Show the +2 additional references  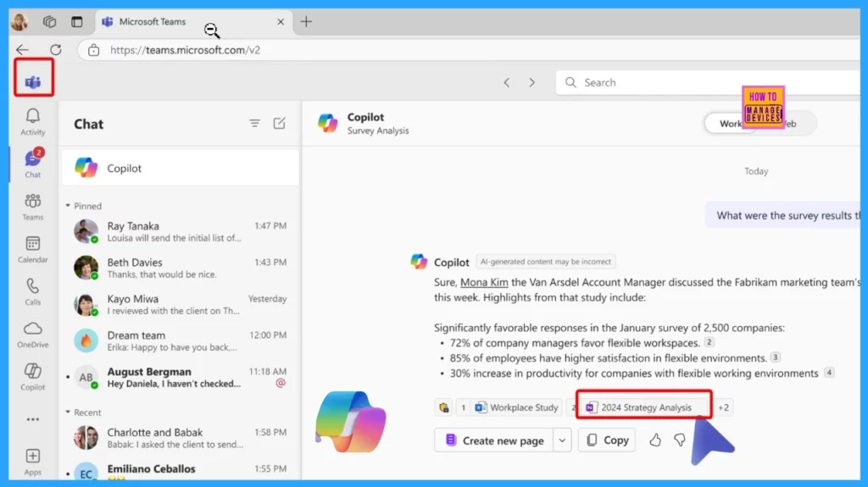[x=723, y=407]
